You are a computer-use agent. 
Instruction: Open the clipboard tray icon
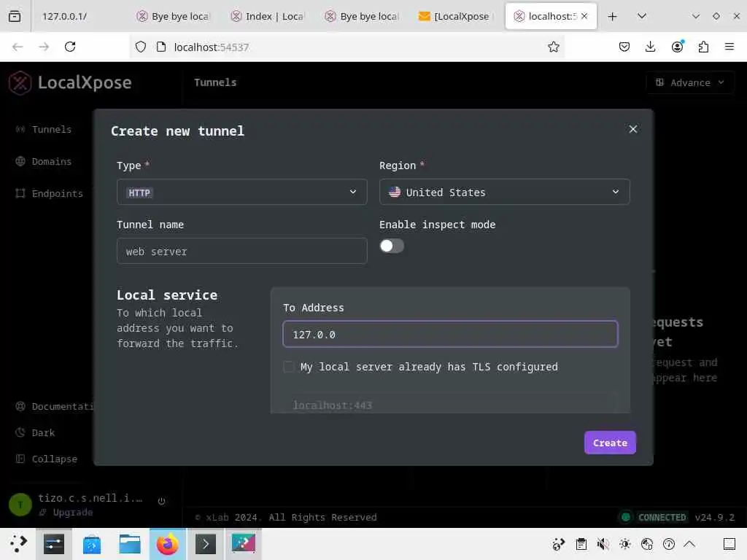[x=581, y=544]
